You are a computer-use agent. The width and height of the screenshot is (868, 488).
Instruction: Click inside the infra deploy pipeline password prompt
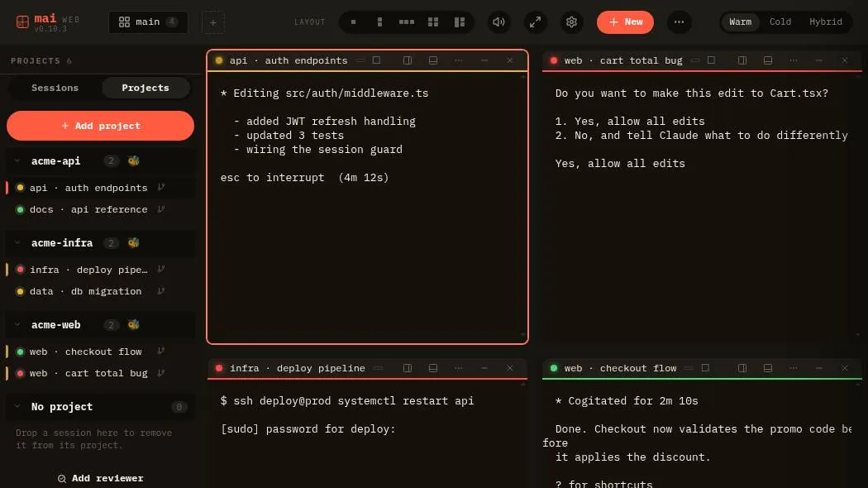point(308,428)
